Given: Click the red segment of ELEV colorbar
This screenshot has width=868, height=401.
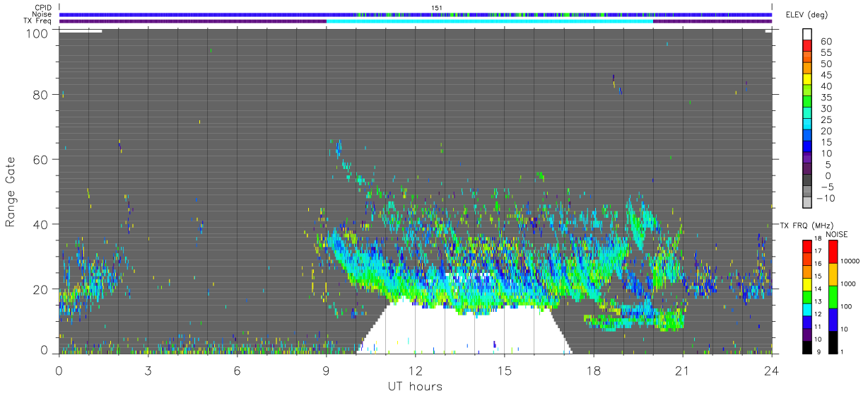Looking at the screenshot, I should (807, 45).
